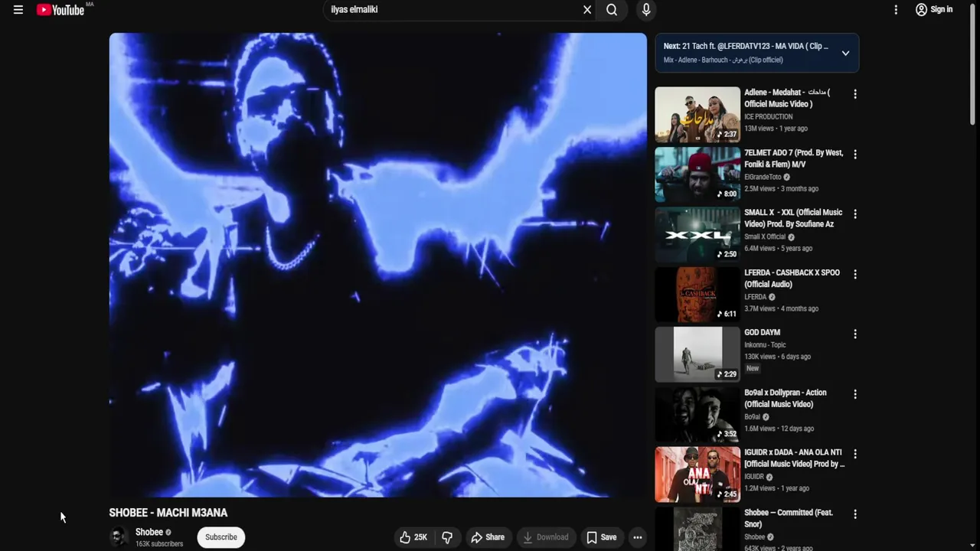Click the '163K subscribers' text
The width and height of the screenshot is (980, 551).
click(x=159, y=544)
